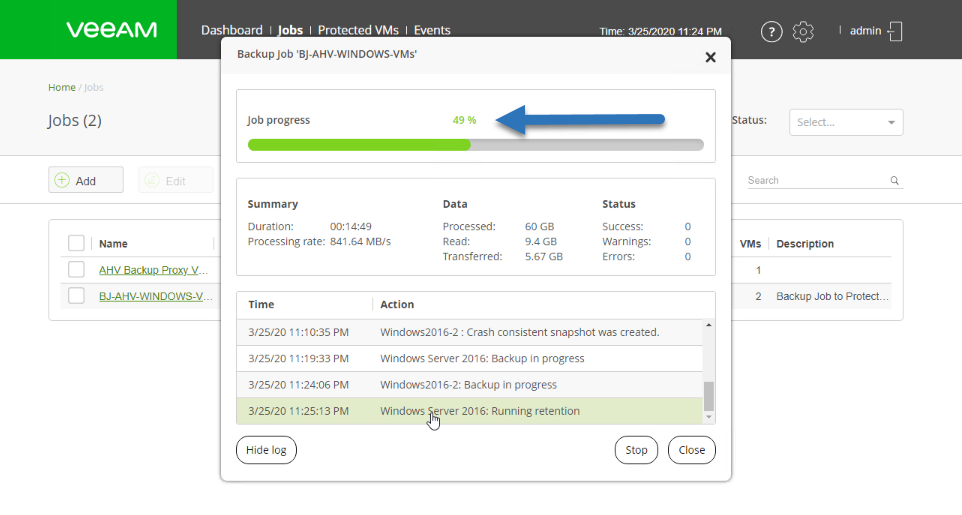
Task: Click the Name column header
Action: pos(114,244)
